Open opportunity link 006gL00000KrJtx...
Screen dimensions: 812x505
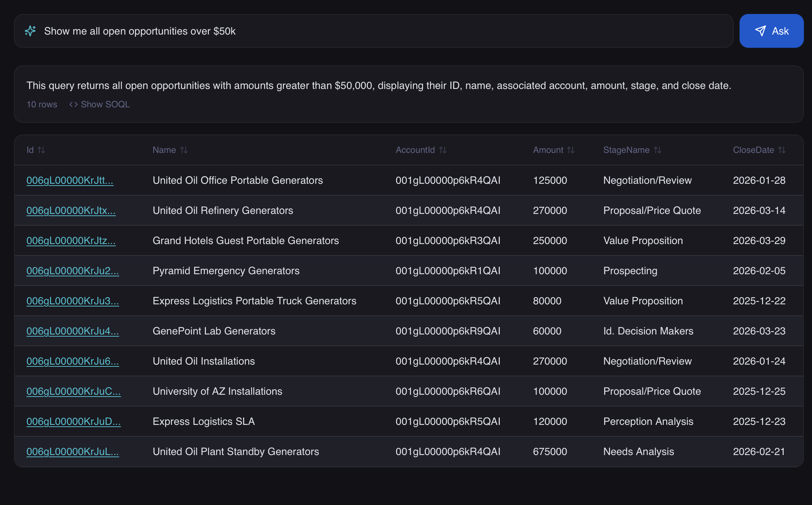71,211
